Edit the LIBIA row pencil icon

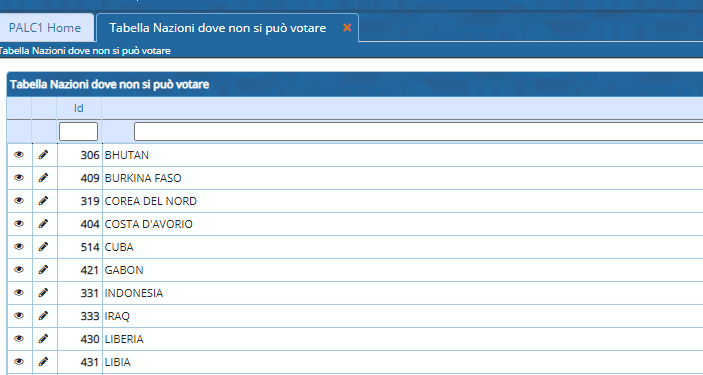pyautogui.click(x=43, y=362)
